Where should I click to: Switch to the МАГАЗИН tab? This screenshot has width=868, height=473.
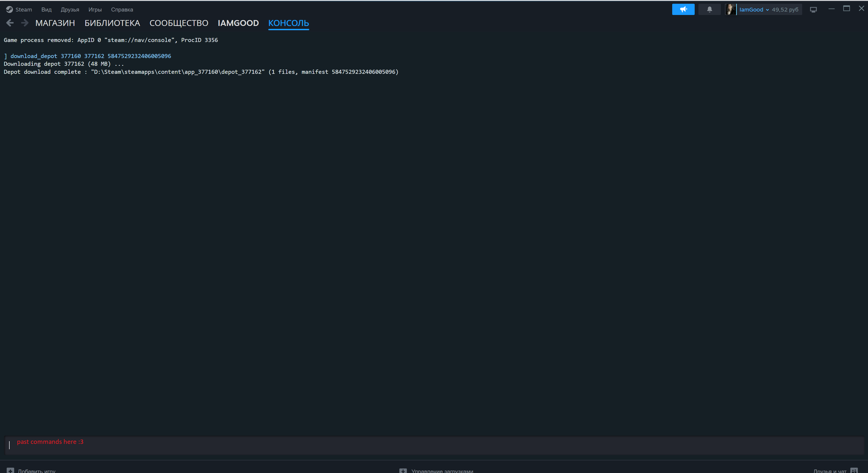coord(55,23)
